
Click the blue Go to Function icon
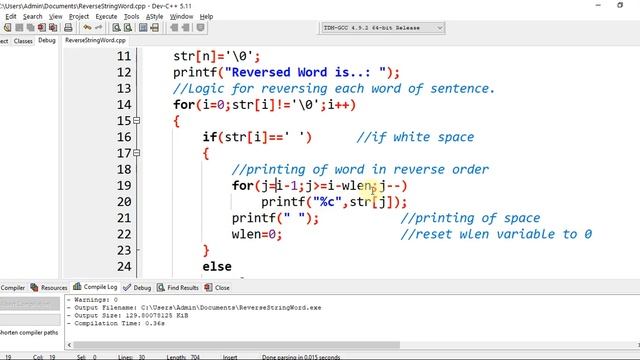coord(143,28)
